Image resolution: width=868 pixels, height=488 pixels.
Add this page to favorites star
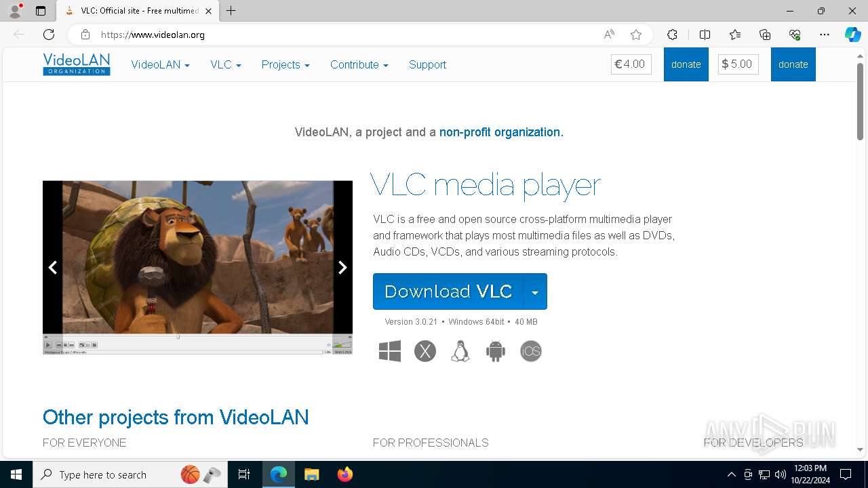pyautogui.click(x=635, y=35)
